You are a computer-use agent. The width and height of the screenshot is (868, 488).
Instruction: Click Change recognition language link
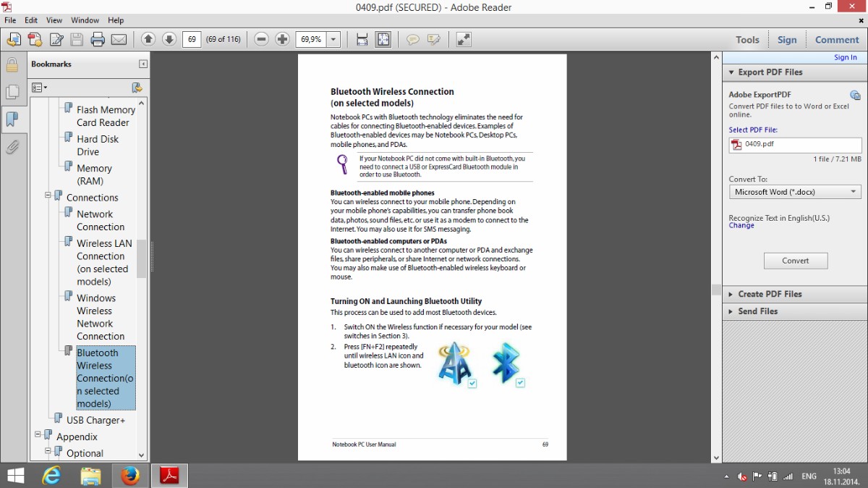tap(741, 226)
